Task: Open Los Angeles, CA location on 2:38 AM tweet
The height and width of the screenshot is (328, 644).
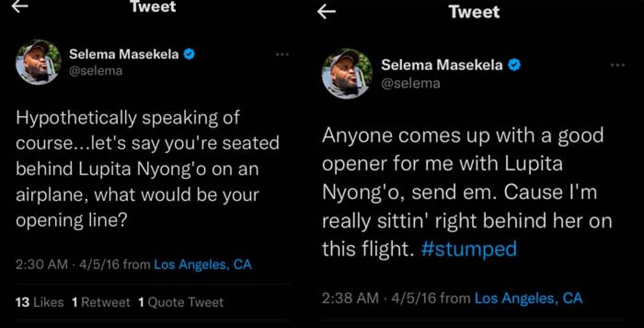Action: [x=528, y=298]
